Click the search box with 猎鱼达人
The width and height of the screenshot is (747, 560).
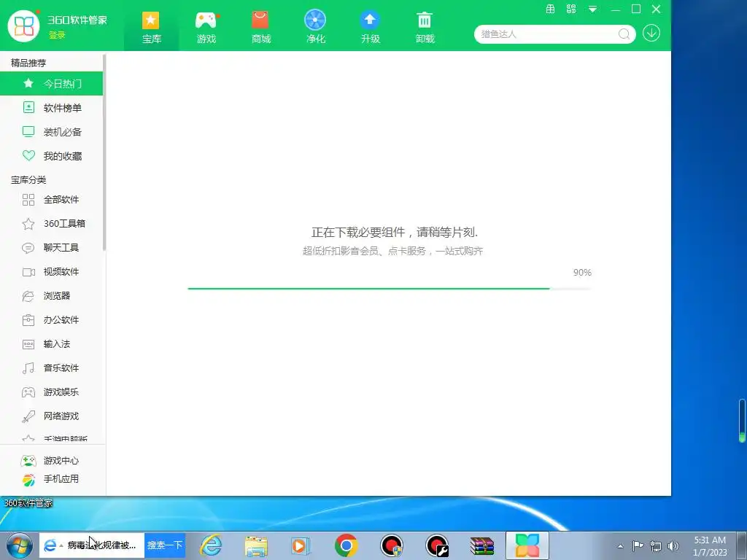click(548, 34)
